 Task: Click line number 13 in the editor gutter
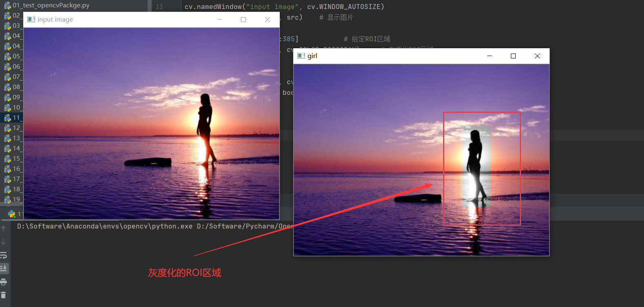coord(159,7)
